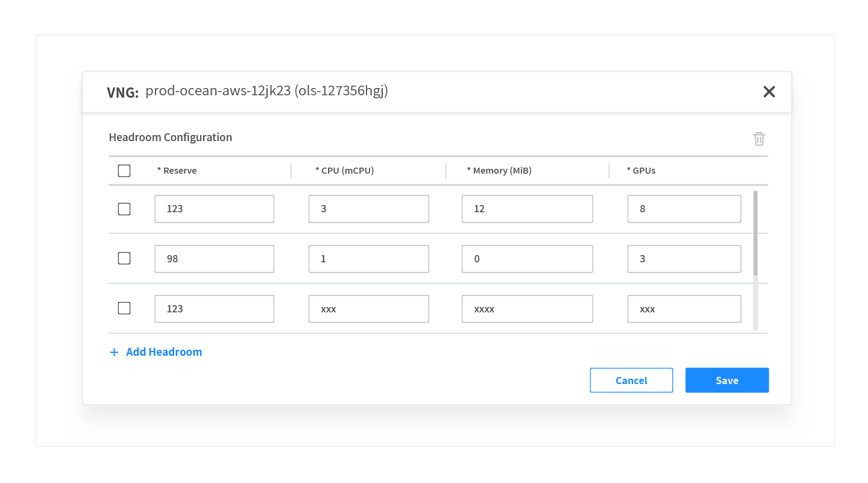This screenshot has width=868, height=483.
Task: Click the third row Memory field with xxxx
Action: click(527, 309)
